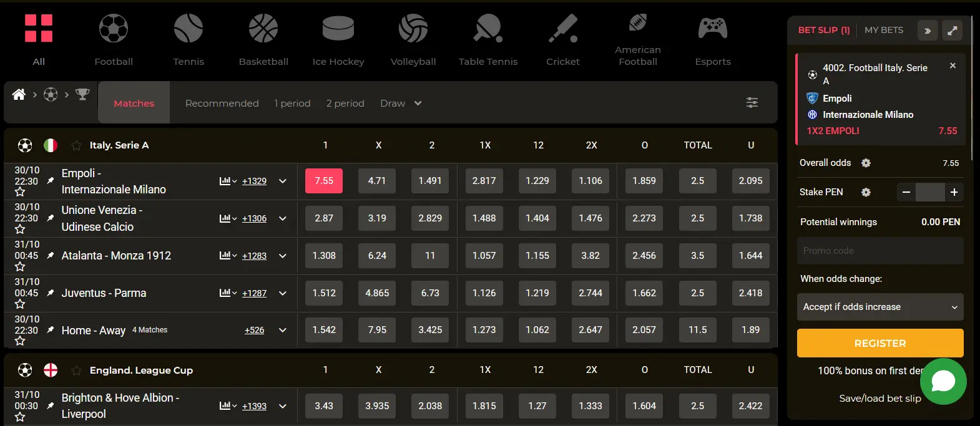Open the Football sport category
980x426 pixels.
click(x=114, y=40)
